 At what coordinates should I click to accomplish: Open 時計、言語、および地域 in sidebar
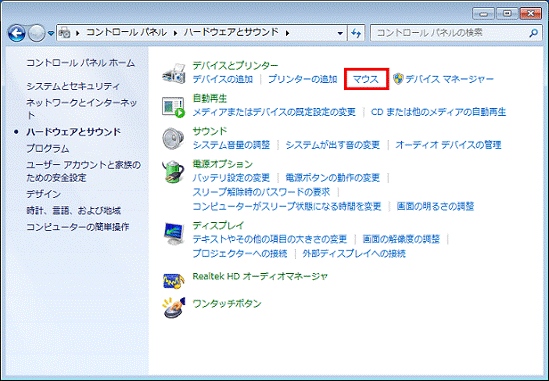tap(74, 210)
